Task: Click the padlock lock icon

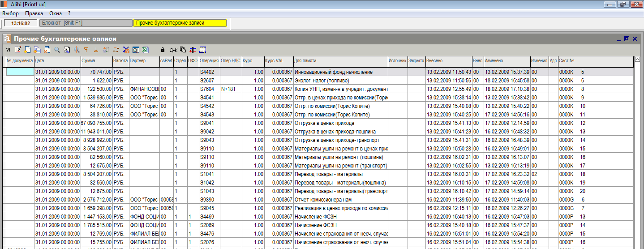Action: coord(163,50)
